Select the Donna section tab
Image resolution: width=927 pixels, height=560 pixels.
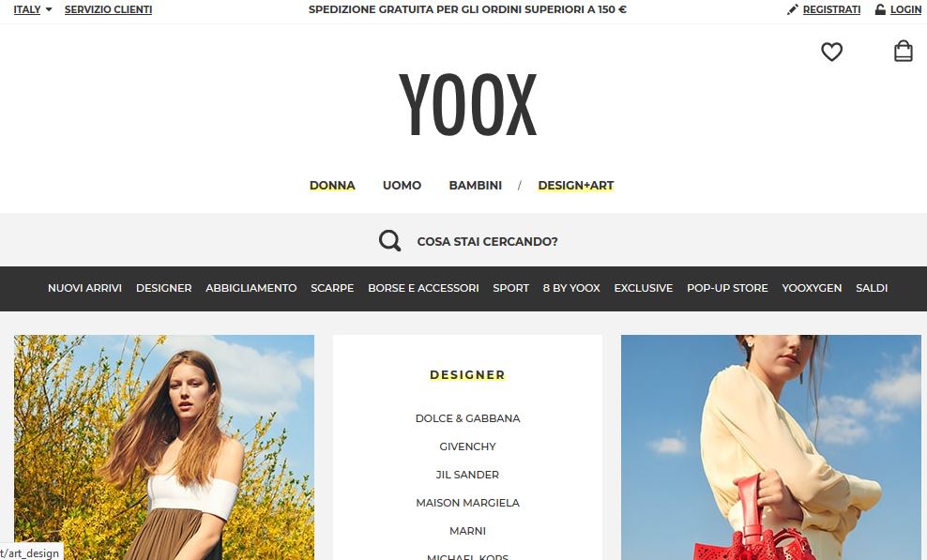click(x=332, y=186)
